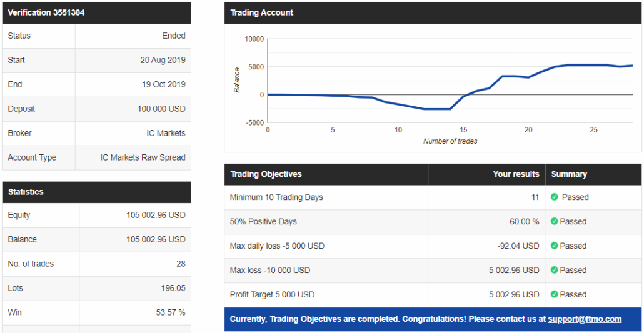Select the '50% Positive Days' objective
Image resolution: width=644 pixels, height=333 pixels.
pos(263,221)
